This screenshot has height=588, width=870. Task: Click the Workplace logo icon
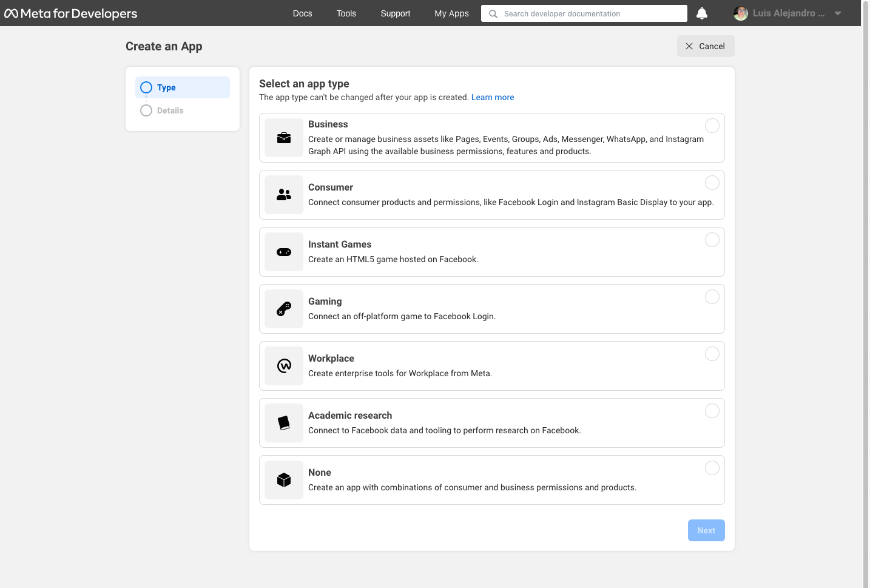tap(284, 366)
